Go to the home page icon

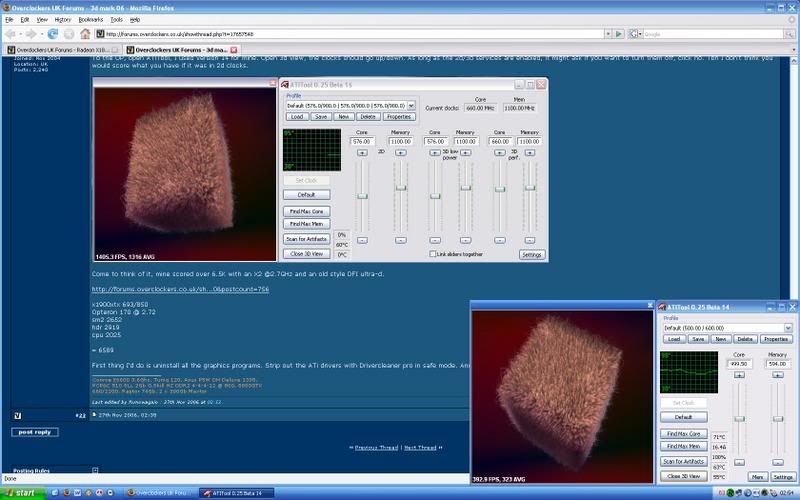point(85,33)
